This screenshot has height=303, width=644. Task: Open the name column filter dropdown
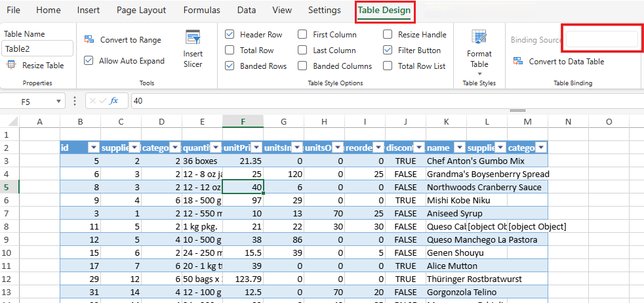click(460, 148)
